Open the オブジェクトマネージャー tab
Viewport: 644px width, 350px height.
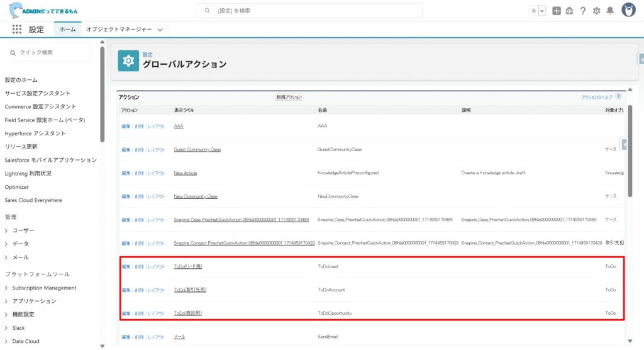coord(119,29)
